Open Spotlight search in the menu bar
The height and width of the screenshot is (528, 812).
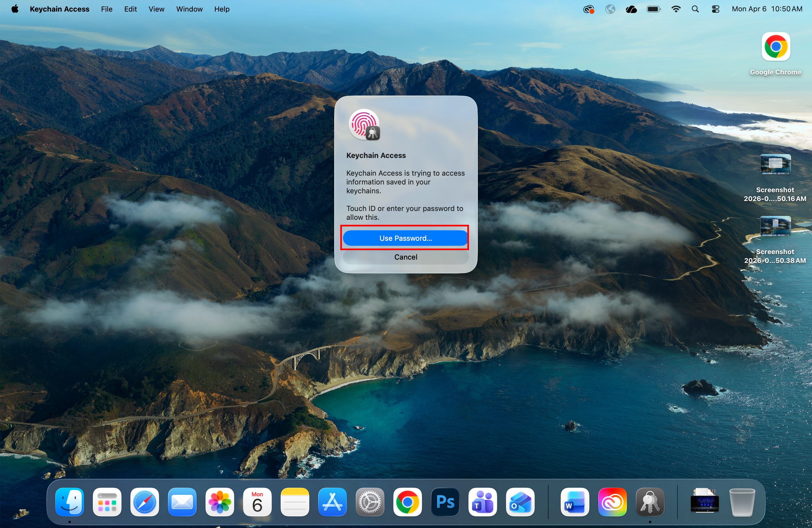696,9
